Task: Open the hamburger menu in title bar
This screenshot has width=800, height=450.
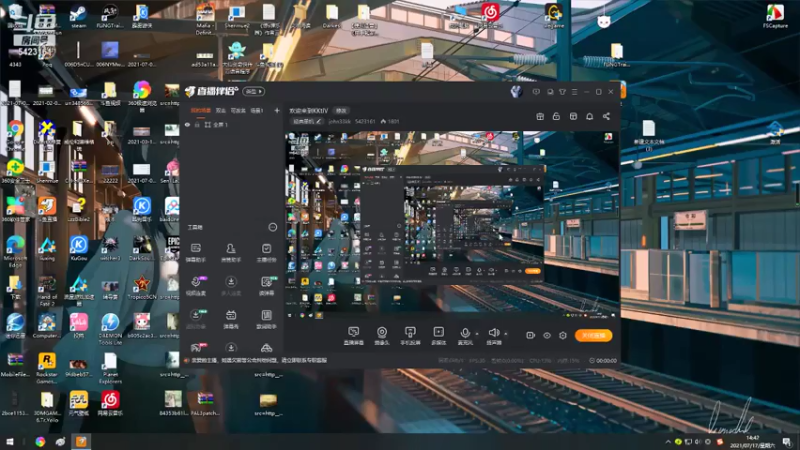Action: coord(574,92)
